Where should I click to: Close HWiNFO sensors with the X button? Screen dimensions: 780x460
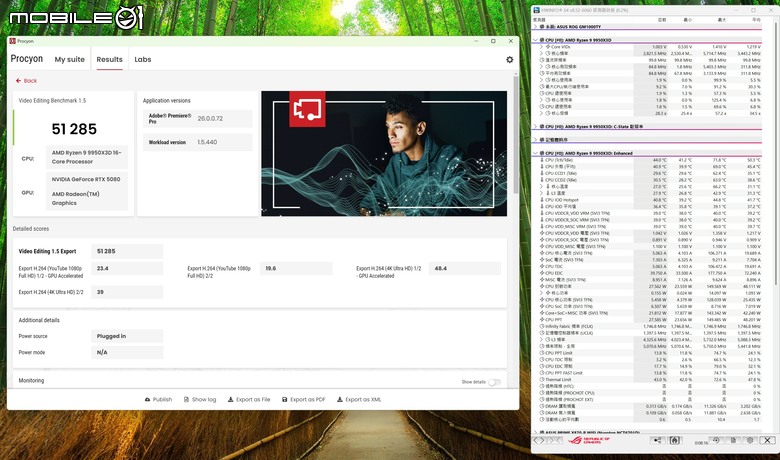pyautogui.click(x=768, y=440)
